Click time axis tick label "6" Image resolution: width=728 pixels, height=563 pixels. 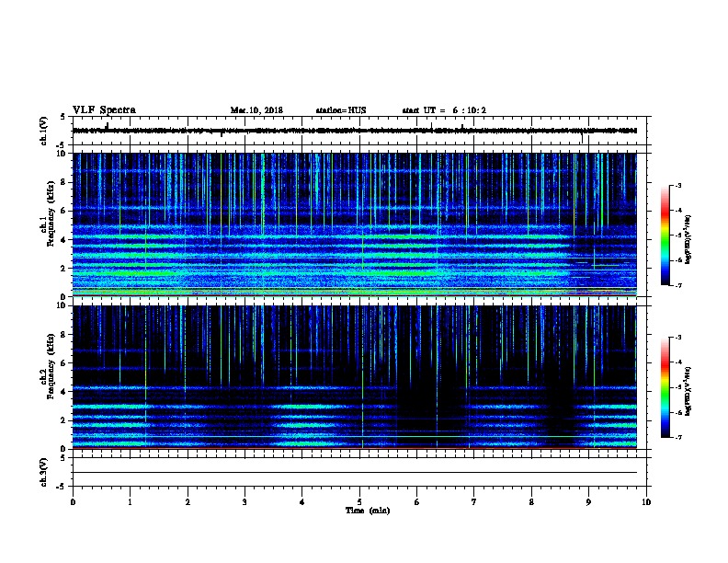pos(417,502)
